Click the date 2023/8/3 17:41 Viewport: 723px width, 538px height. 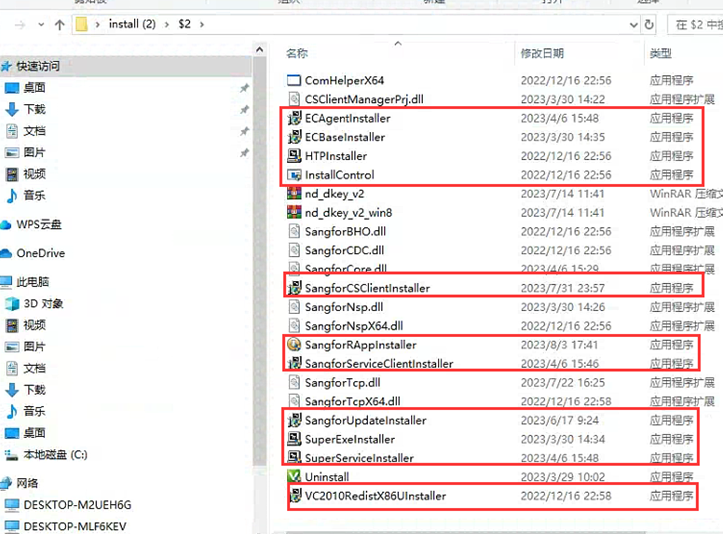[x=559, y=345]
